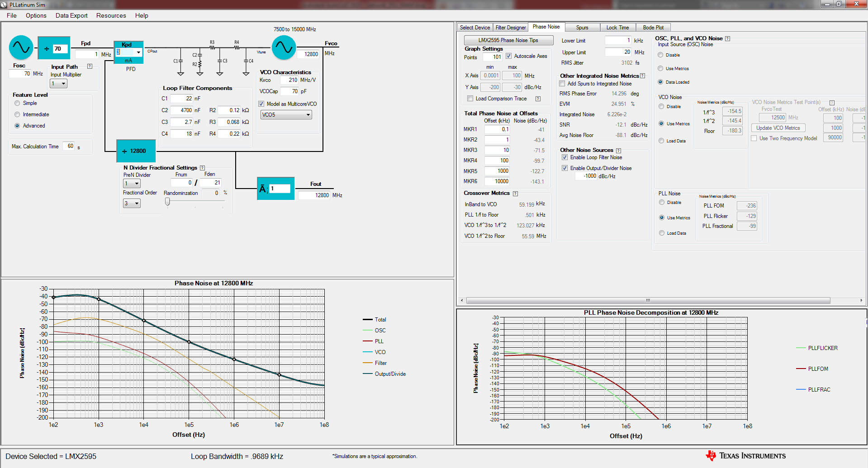Click the Loop Bandwidth status text
Screen dimensions: 868x468
pyautogui.click(x=237, y=456)
